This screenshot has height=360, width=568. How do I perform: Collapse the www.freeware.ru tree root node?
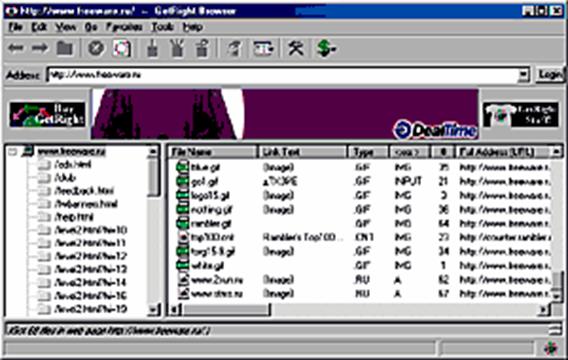click(13, 152)
